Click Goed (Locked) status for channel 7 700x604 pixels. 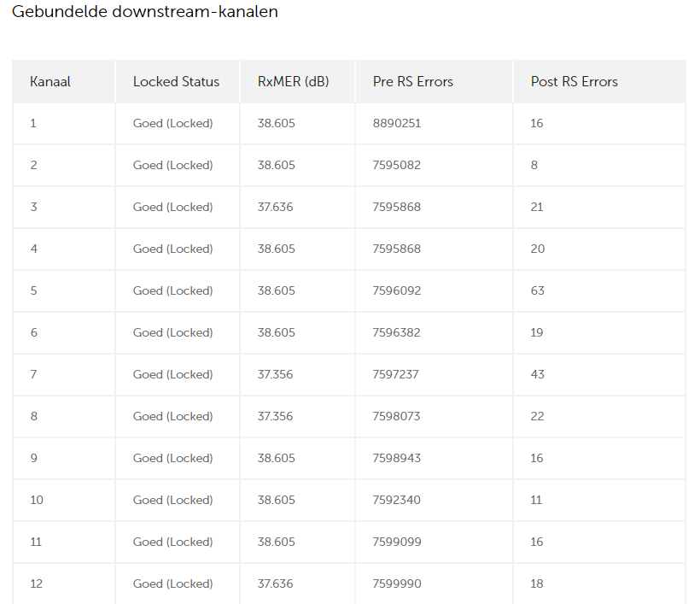tap(172, 374)
